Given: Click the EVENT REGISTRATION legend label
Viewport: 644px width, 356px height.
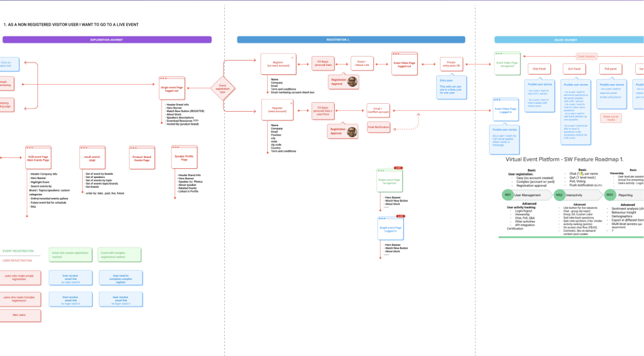Looking at the screenshot, I should click(18, 251).
